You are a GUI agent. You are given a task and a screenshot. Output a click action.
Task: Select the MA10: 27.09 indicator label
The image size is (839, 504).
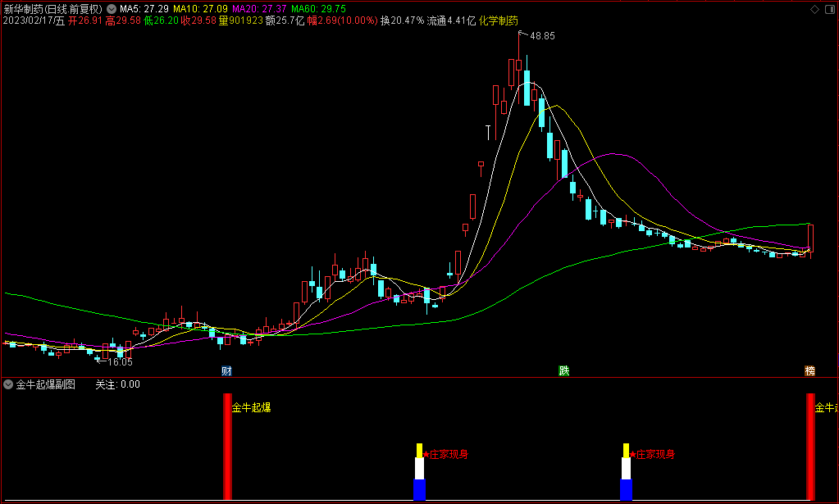(200, 9)
